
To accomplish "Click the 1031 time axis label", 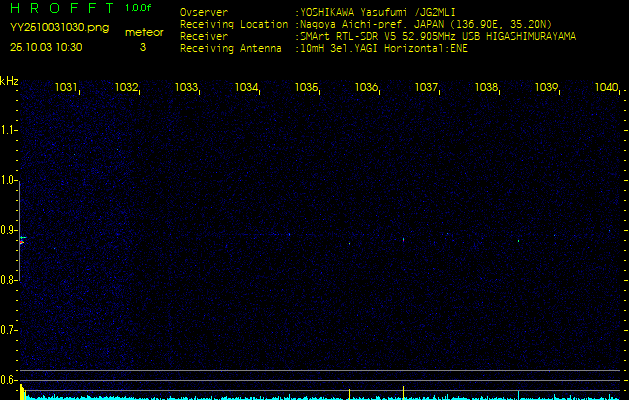I will [66, 87].
